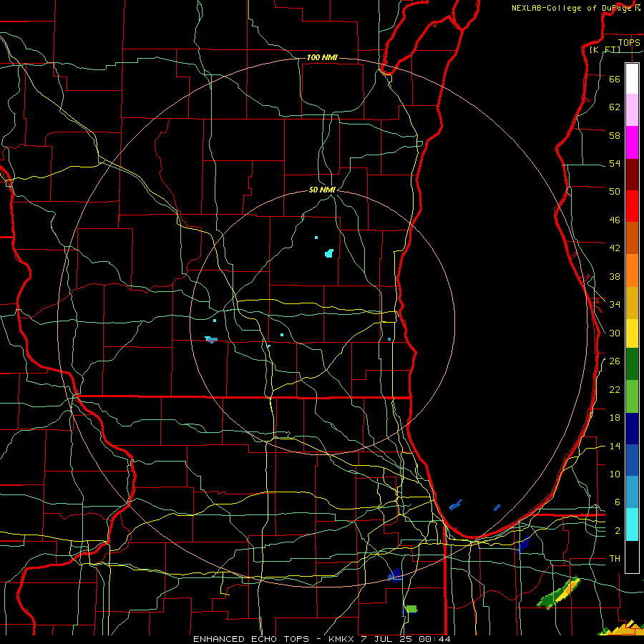The width and height of the screenshot is (644, 644).
Task: Click the green-and-yellow elongated echo at lower right
Action: point(559,592)
